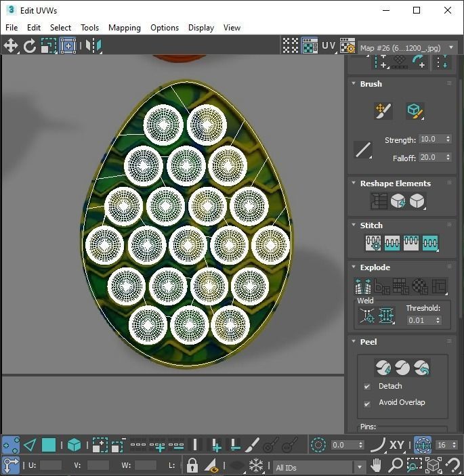Click the soft selection falloff value field

coord(343,445)
